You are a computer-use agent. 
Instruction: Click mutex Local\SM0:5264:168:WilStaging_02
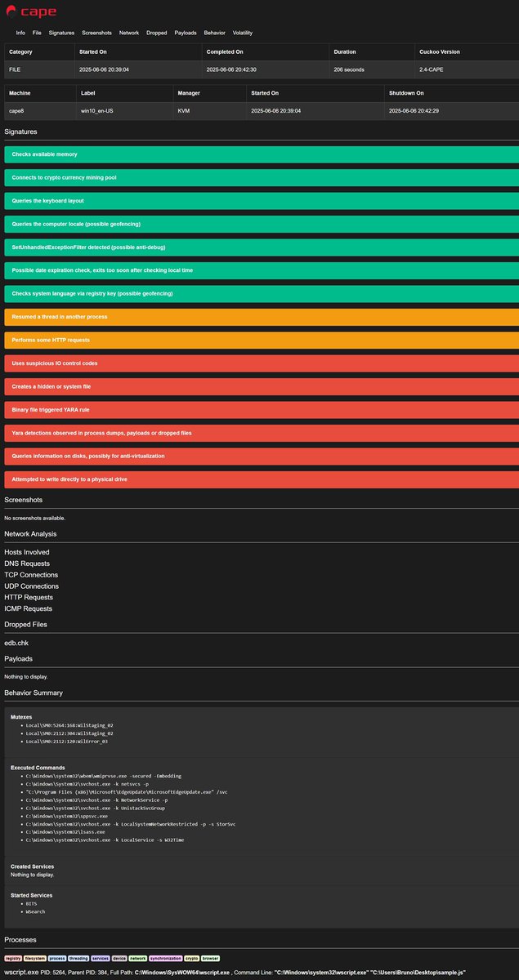(69, 725)
